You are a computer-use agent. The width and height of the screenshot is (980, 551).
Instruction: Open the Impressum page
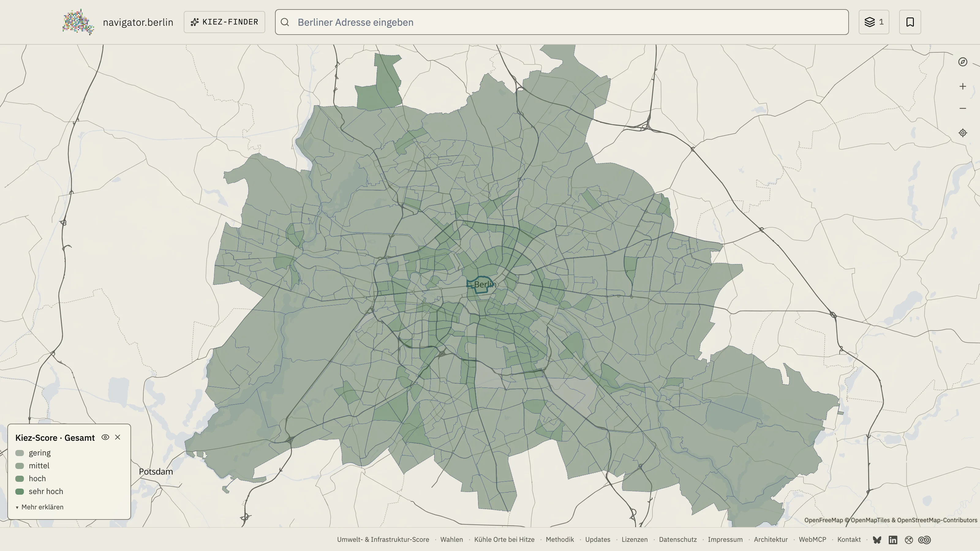point(725,540)
